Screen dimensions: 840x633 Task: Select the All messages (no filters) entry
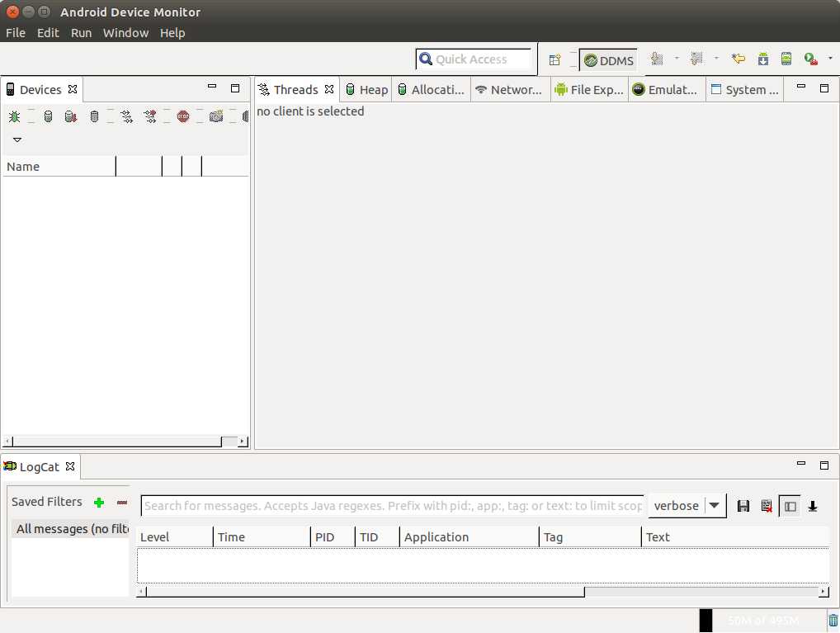coord(70,529)
